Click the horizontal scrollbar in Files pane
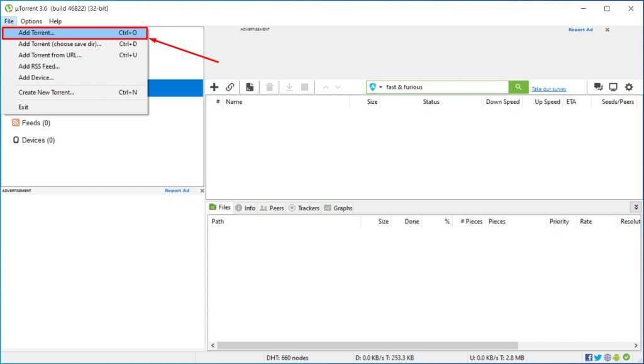 pos(367,345)
